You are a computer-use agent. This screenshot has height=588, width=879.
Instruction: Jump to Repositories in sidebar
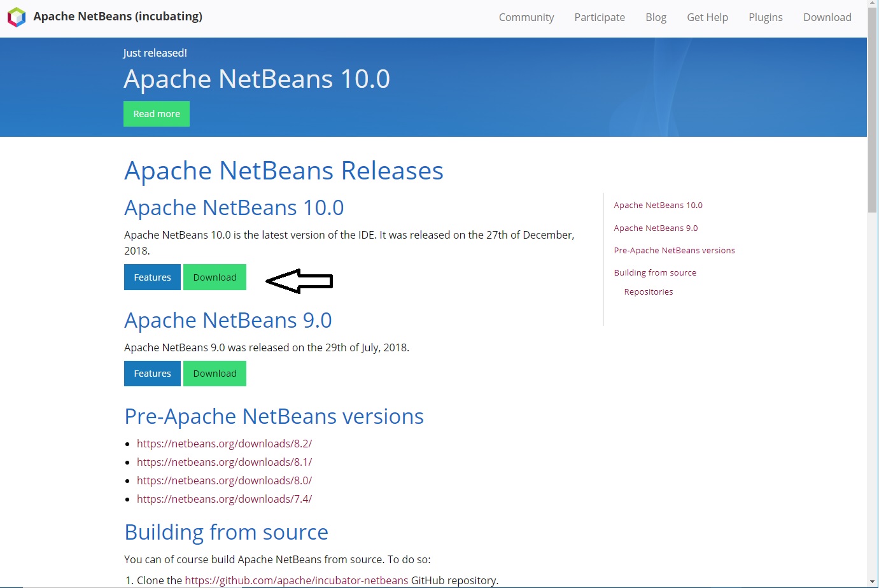click(x=649, y=292)
